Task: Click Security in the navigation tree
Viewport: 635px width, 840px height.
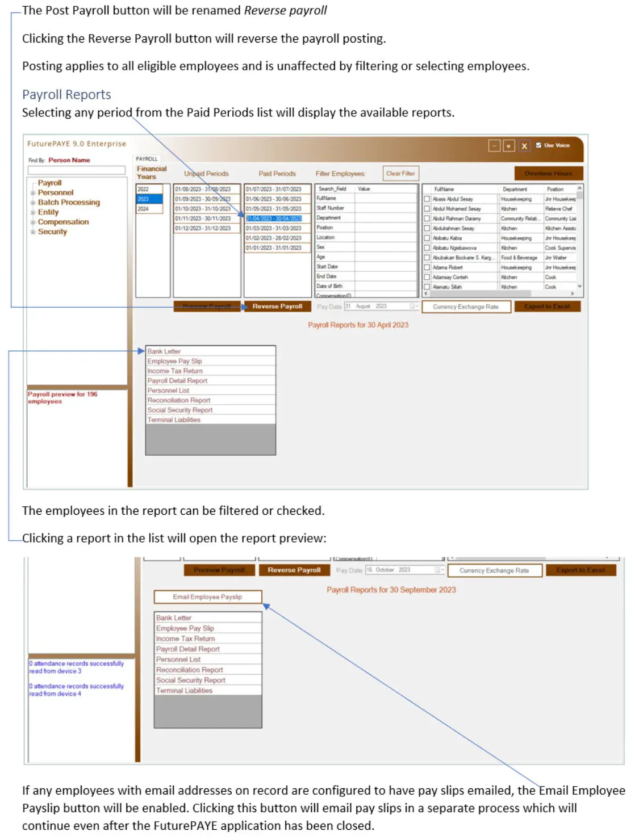Action: coord(52,232)
